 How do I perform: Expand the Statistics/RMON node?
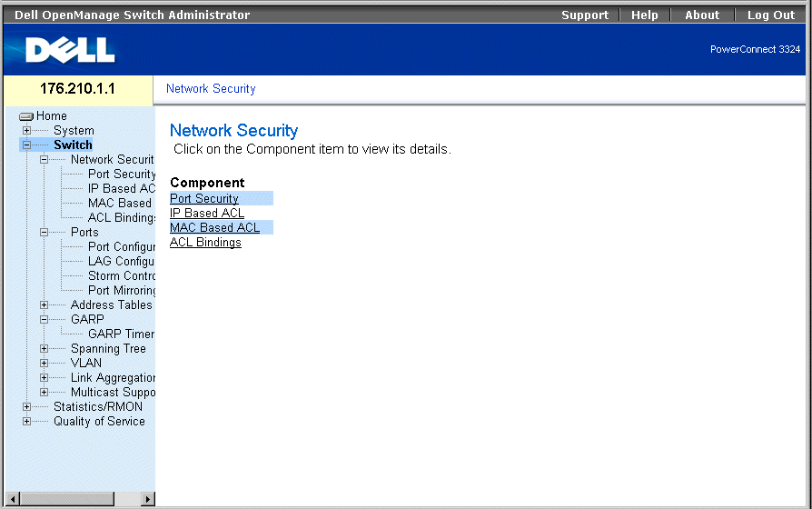click(26, 406)
